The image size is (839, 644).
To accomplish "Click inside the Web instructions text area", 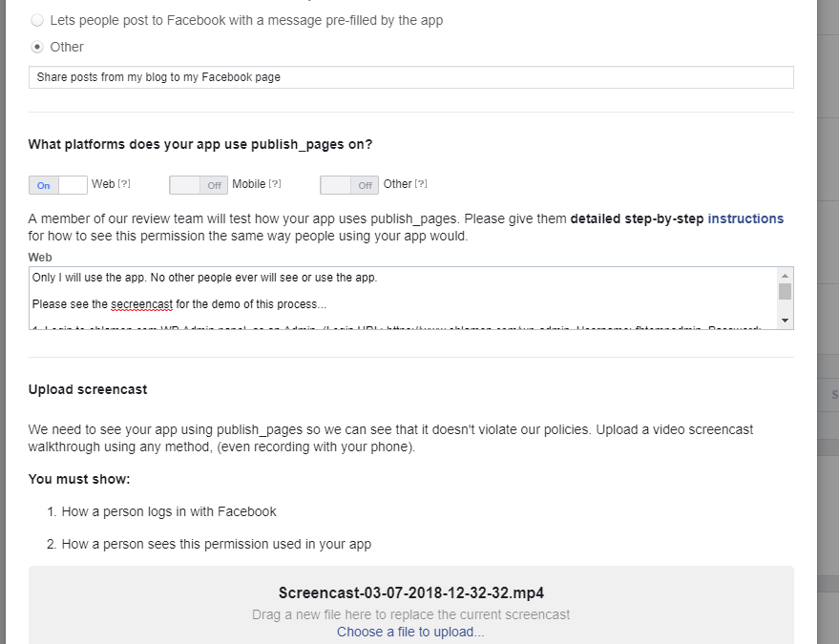I will pyautogui.click(x=404, y=298).
